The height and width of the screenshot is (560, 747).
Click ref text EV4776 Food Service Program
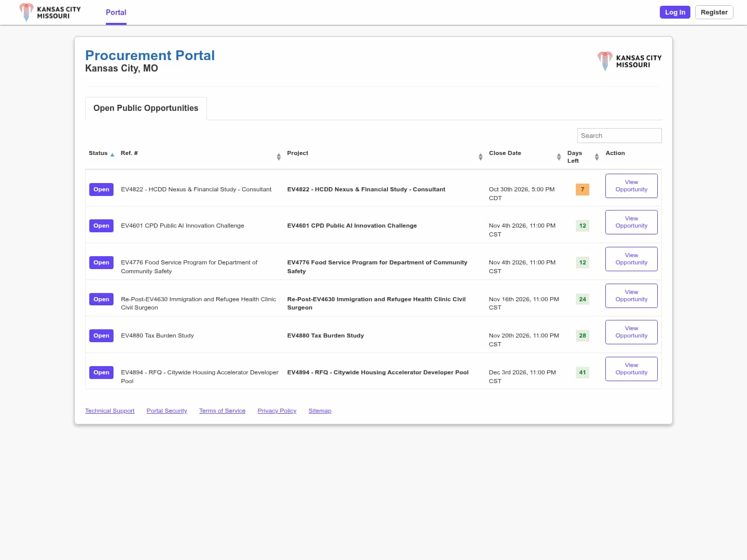point(189,267)
